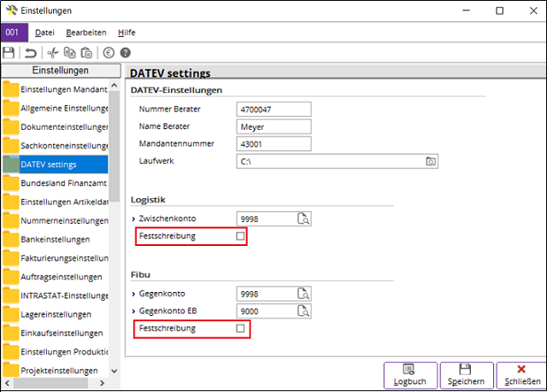Click the Copy toolbar icon
The height and width of the screenshot is (392, 547).
point(69,53)
